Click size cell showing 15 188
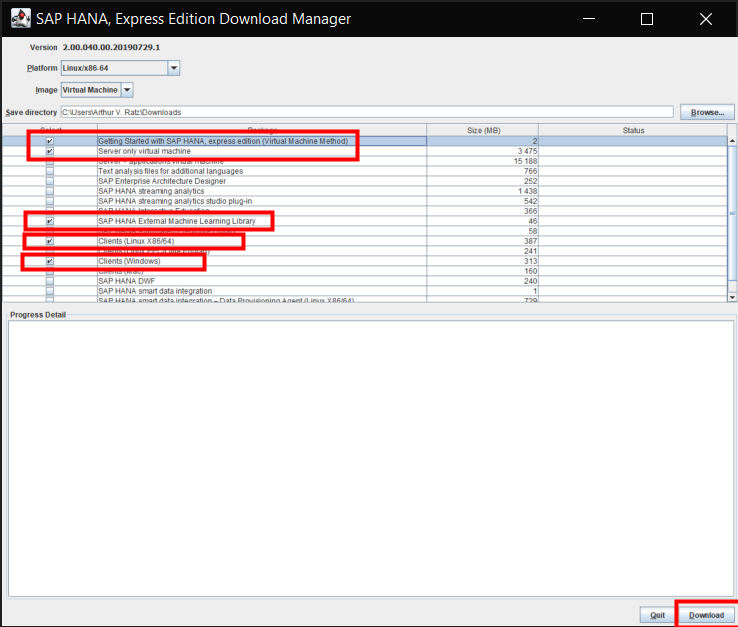The height and width of the screenshot is (627, 738). (482, 161)
